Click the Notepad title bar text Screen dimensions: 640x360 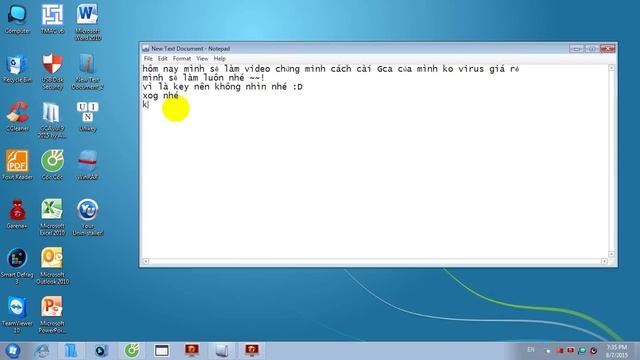(x=191, y=49)
